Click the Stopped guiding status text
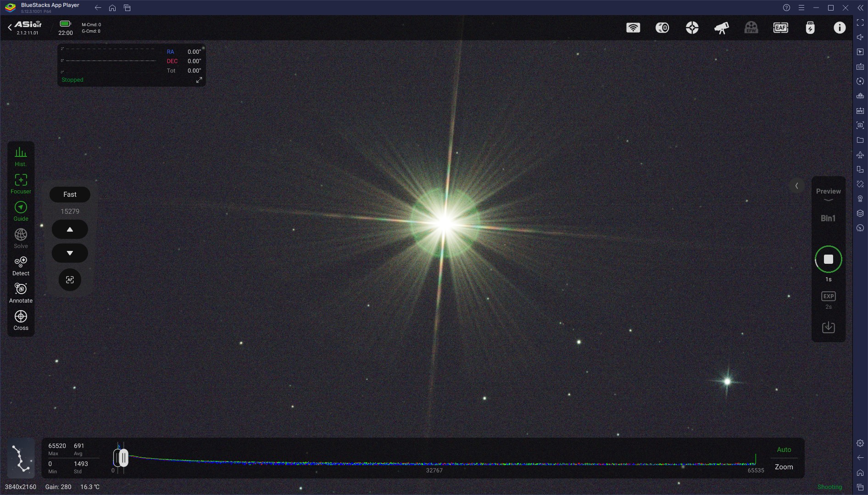The image size is (868, 495). click(x=72, y=80)
